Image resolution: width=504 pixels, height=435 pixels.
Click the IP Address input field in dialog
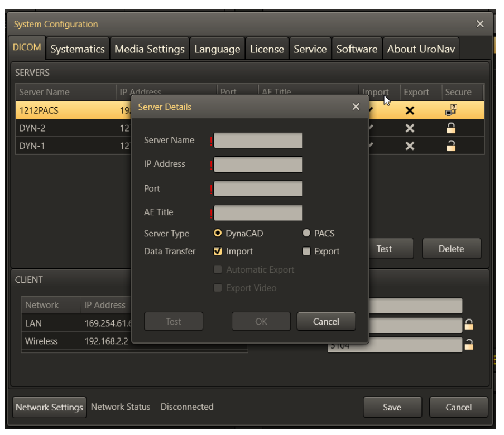pyautogui.click(x=258, y=165)
